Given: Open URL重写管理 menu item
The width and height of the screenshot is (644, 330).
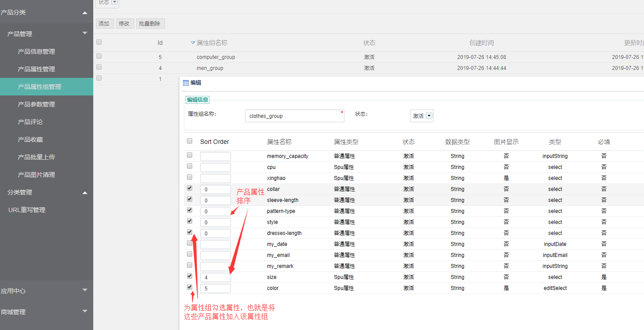Looking at the screenshot, I should click(27, 210).
